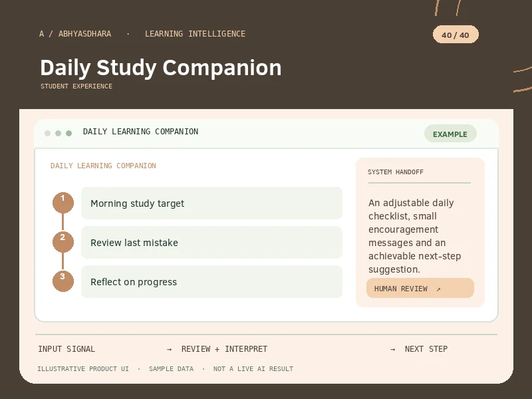532x399 pixels.
Task: Click the HUMAN REVIEW button
Action: 420,288
